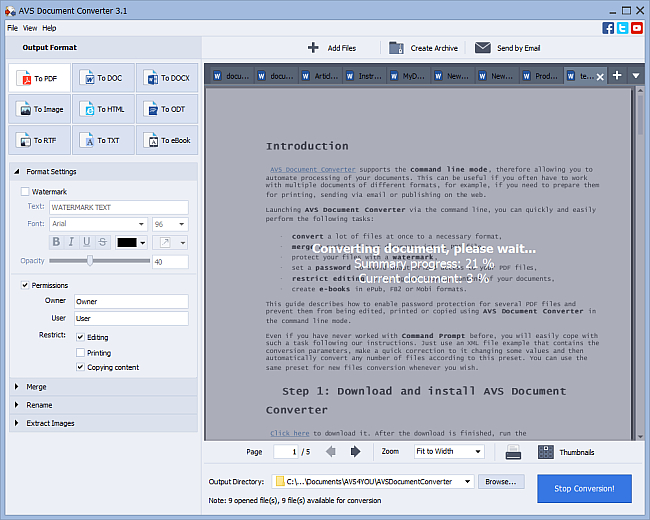Viewport: 650px width, 520px height.
Task: Enable the Watermark checkbox
Action: coord(25,192)
